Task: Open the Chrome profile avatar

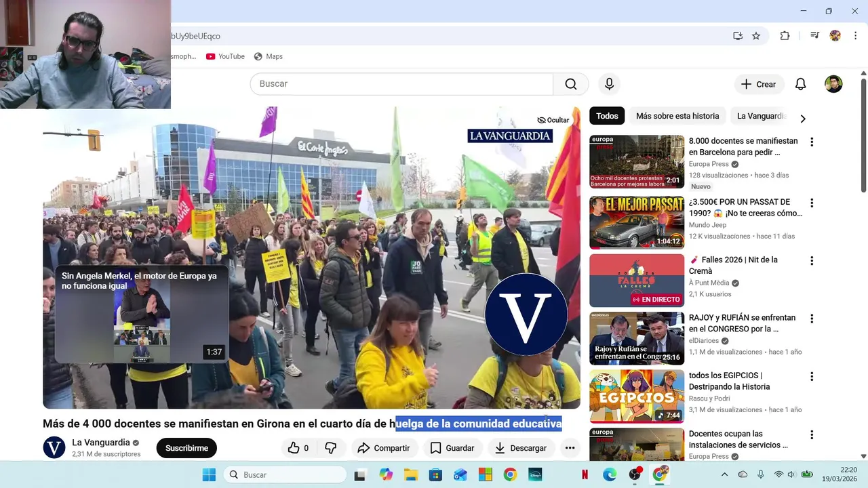Action: point(835,36)
